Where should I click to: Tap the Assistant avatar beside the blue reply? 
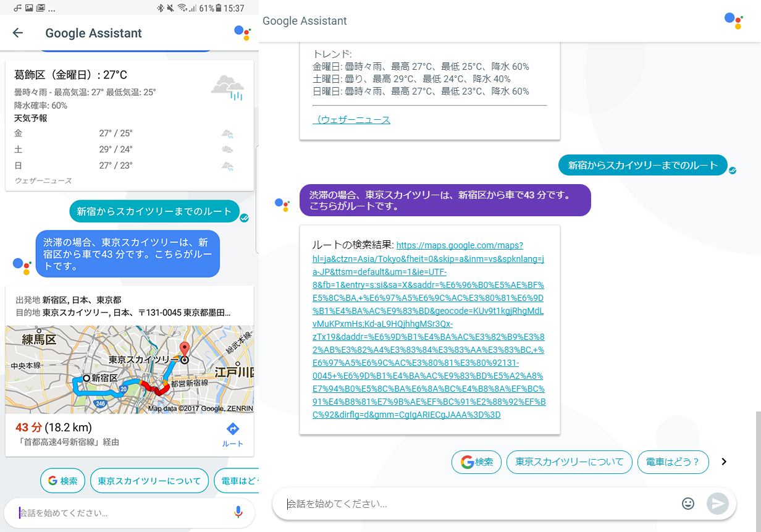click(22, 266)
